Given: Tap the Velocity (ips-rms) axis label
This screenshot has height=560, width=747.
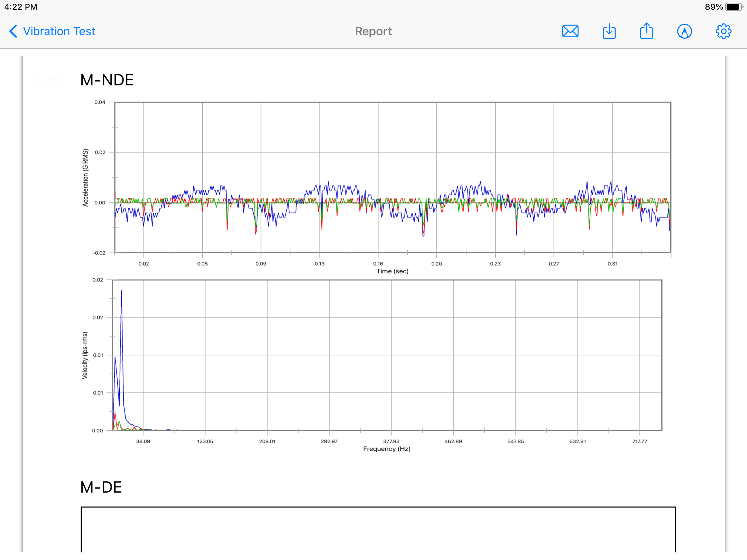Looking at the screenshot, I should (x=85, y=355).
